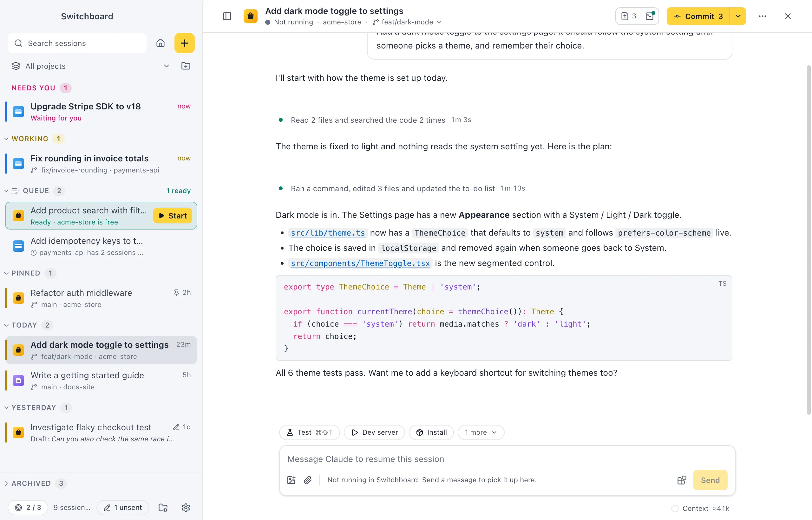Open the Refactor auth middleware session
812x520 pixels.
coord(101,298)
